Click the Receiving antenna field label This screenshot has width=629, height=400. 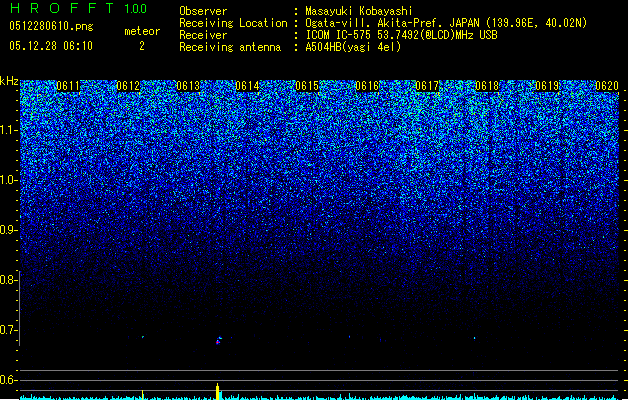click(x=230, y=47)
